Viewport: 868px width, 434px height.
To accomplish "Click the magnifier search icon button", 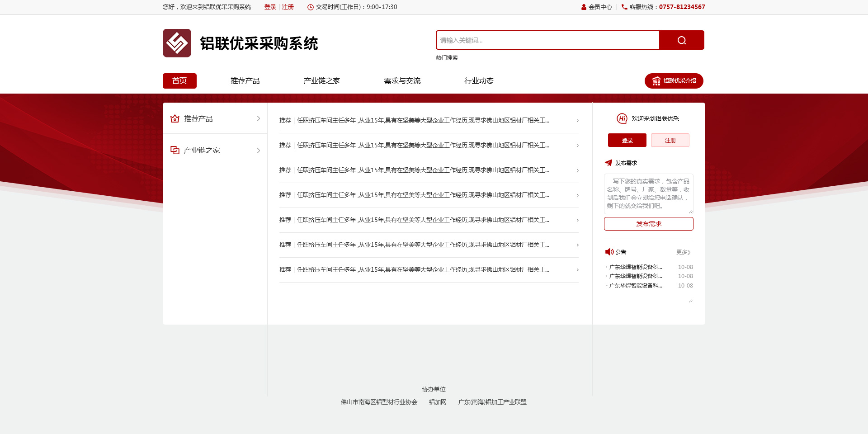I will pyautogui.click(x=681, y=40).
